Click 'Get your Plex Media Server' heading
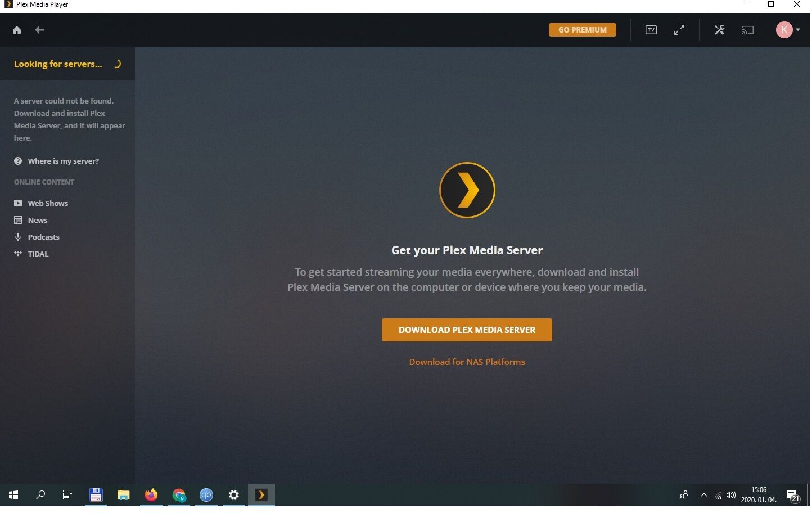 point(468,251)
